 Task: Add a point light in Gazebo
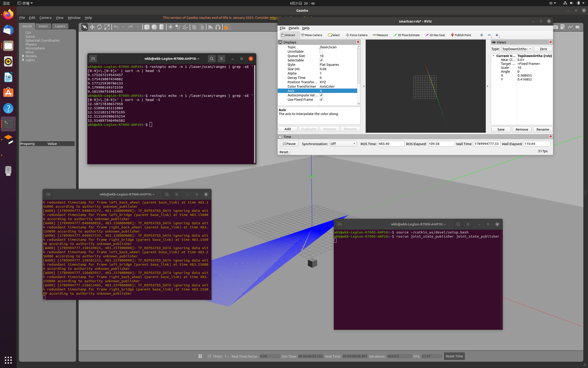tap(171, 27)
